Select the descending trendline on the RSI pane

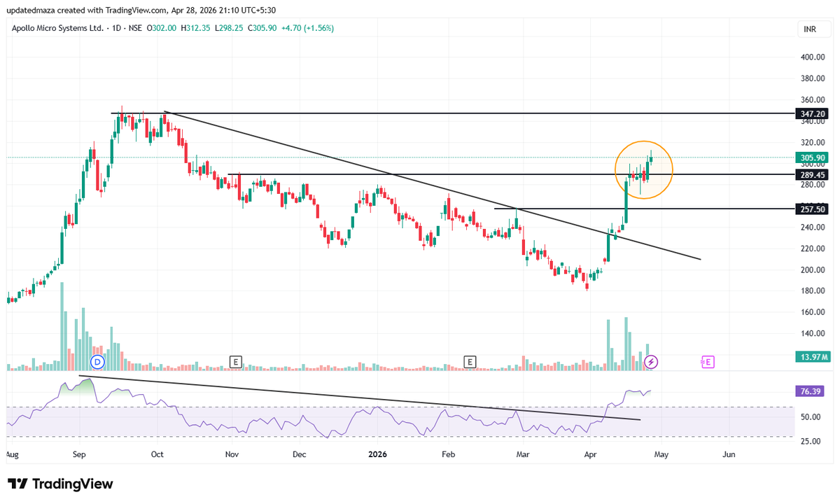pyautogui.click(x=360, y=398)
